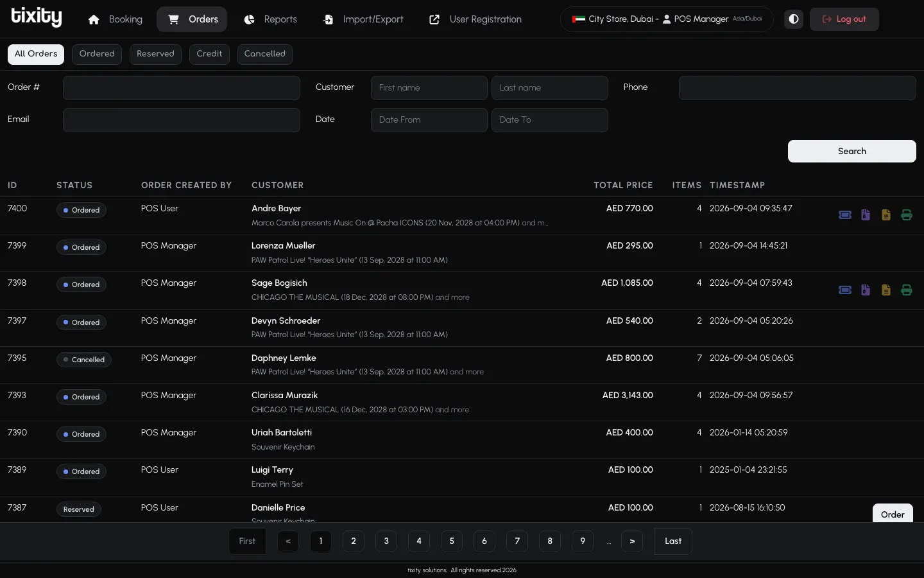Click the tixity logo
The height and width of the screenshot is (578, 924).
37,17
